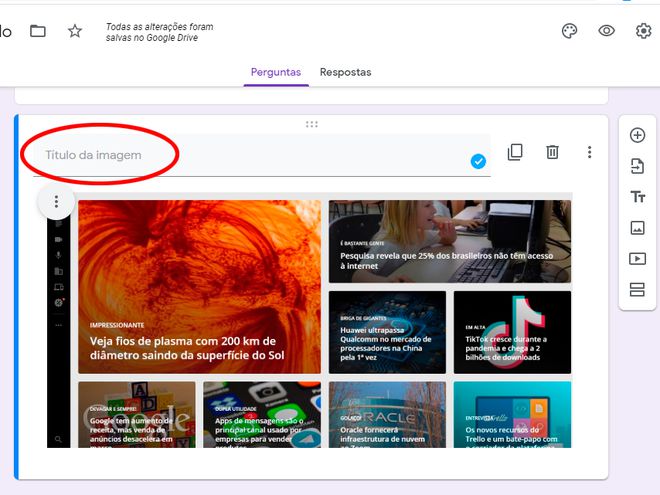The width and height of the screenshot is (660, 495).
Task: Click 'Todas as alterações foram salvas' status text
Action: (160, 32)
